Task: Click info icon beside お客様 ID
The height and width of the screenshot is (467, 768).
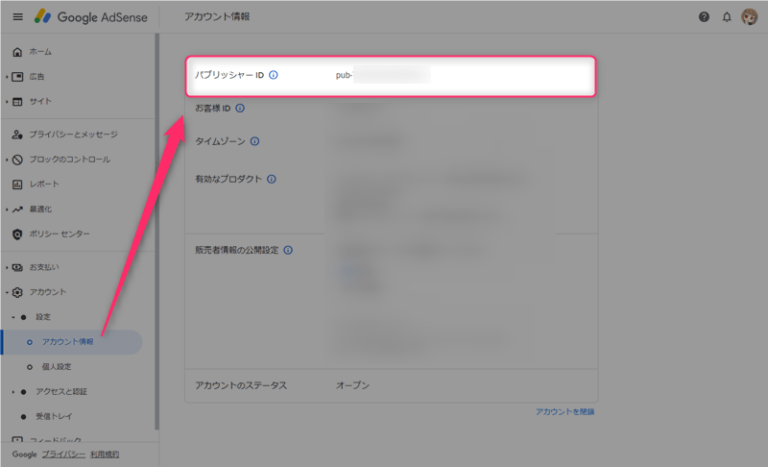Action: (x=240, y=108)
